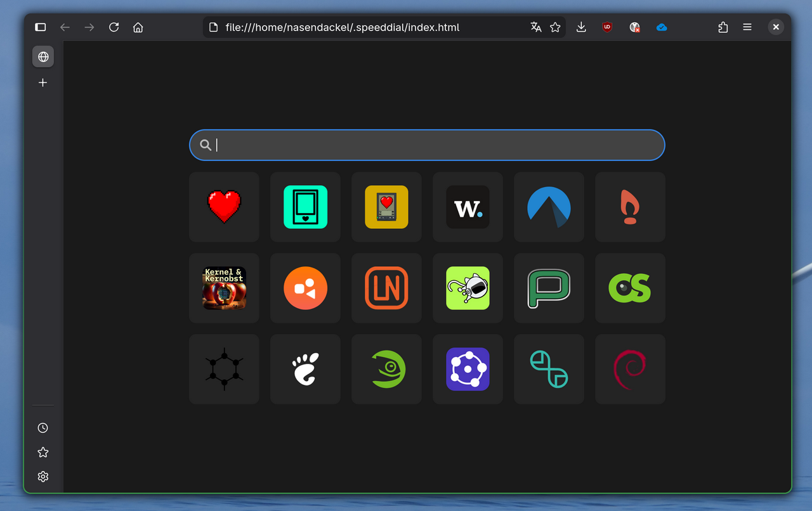The height and width of the screenshot is (511, 812).
Task: Open the black W. logo tile
Action: [x=468, y=207]
